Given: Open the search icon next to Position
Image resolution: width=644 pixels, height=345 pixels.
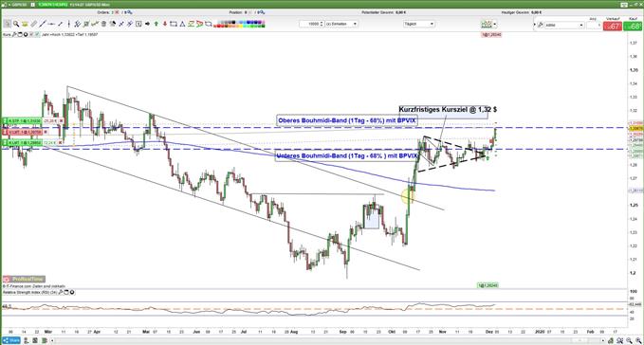Looking at the screenshot, I should [x=263, y=12].
